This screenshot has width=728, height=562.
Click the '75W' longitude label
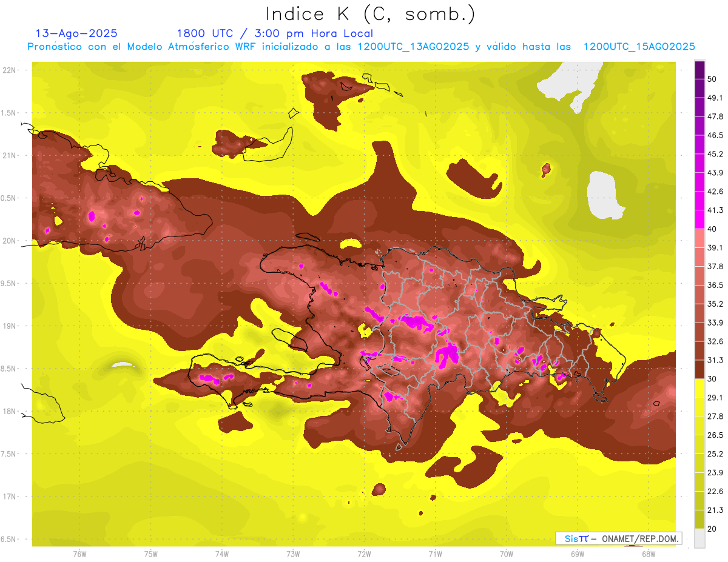150,554
